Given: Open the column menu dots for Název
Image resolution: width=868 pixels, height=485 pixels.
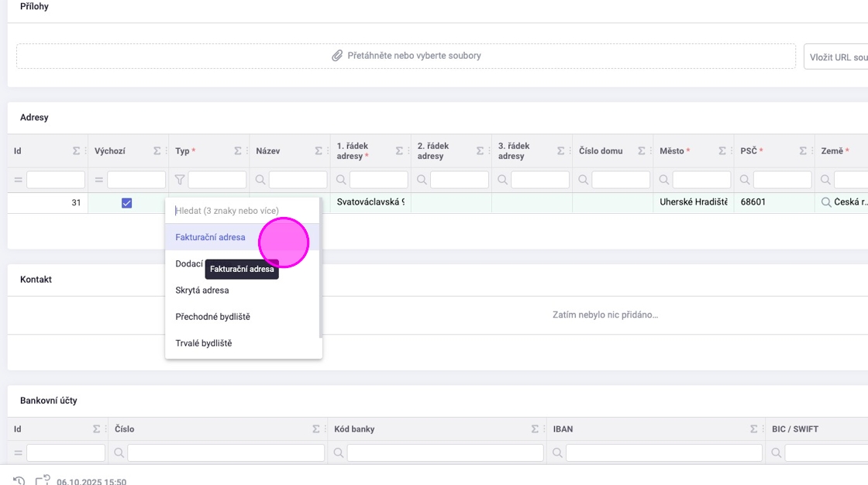Looking at the screenshot, I should click(x=328, y=151).
